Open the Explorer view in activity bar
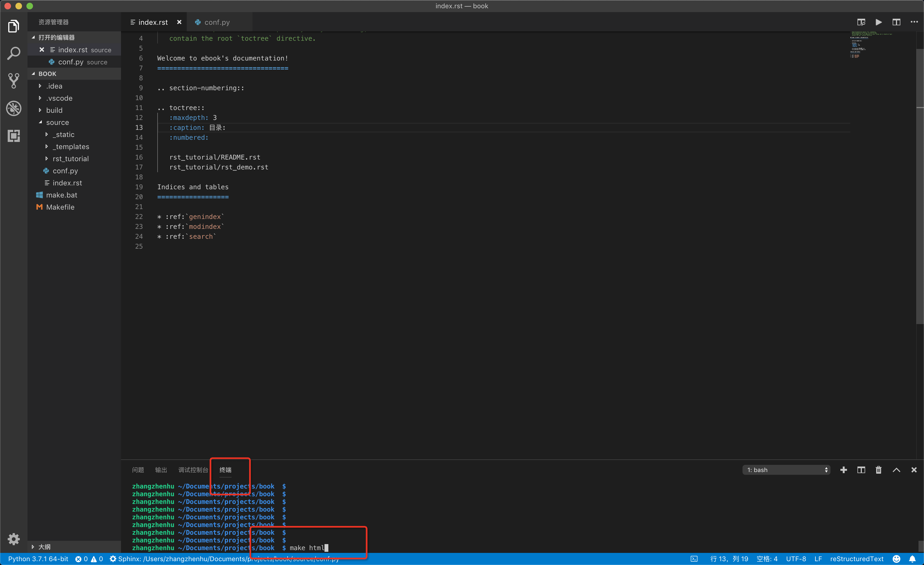Screen dimensions: 924x565 [13, 26]
